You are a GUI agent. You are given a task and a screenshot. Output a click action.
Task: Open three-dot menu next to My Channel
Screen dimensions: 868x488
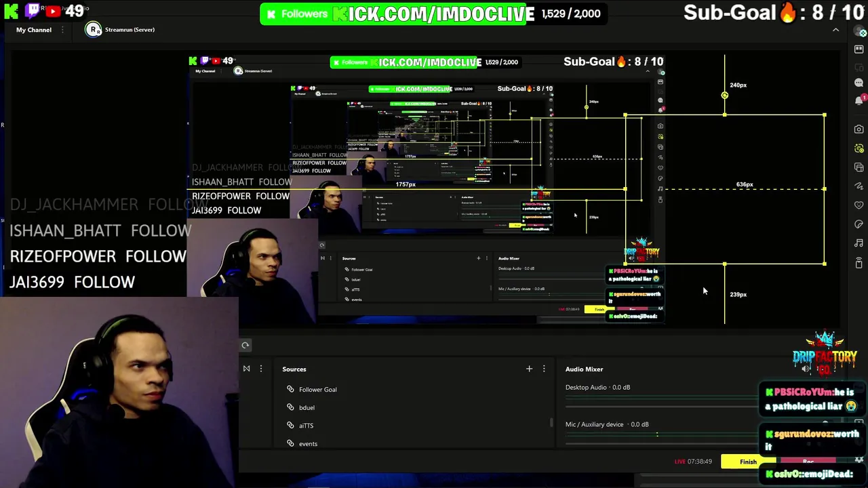coord(62,30)
